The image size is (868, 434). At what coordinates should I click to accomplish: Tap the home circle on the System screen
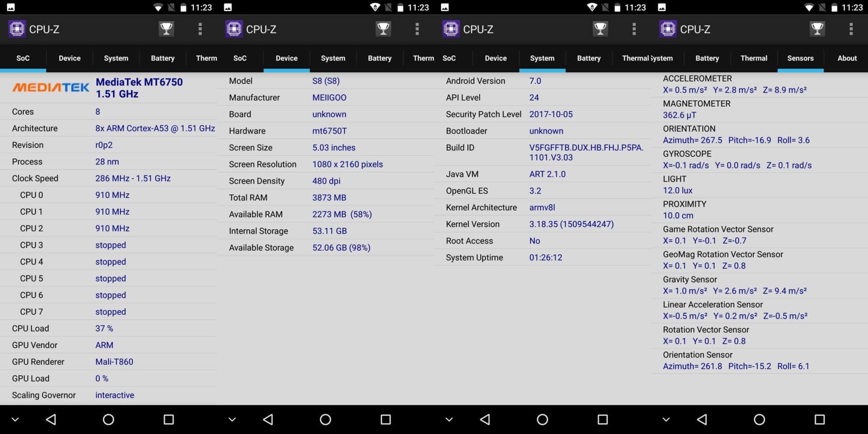542,420
